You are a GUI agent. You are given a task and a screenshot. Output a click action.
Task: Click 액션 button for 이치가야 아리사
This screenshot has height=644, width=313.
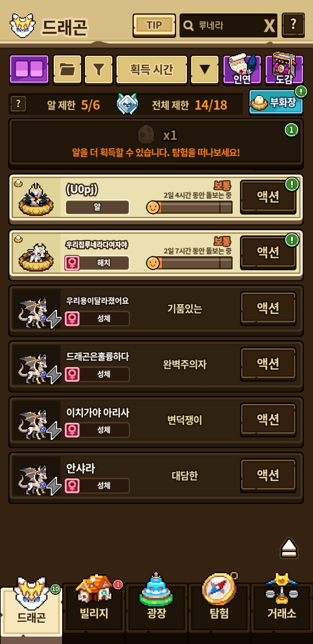click(268, 420)
